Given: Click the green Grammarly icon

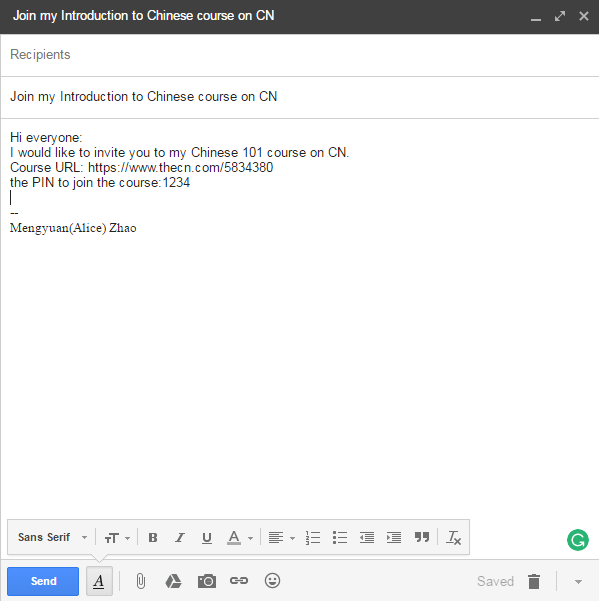Looking at the screenshot, I should point(578,540).
